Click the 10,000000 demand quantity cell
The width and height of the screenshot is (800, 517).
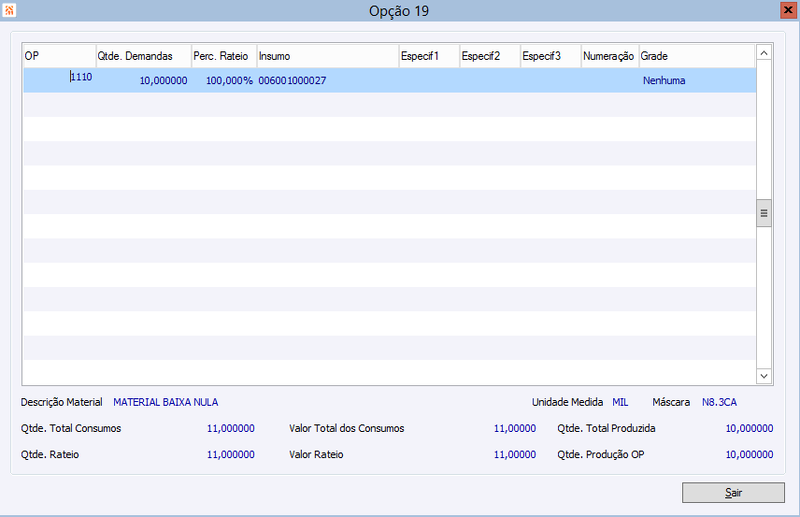(143, 80)
